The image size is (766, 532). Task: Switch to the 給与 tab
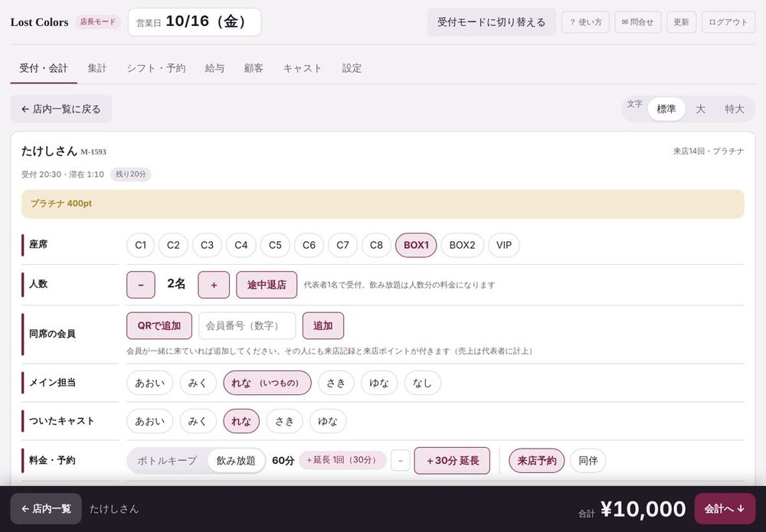(214, 68)
